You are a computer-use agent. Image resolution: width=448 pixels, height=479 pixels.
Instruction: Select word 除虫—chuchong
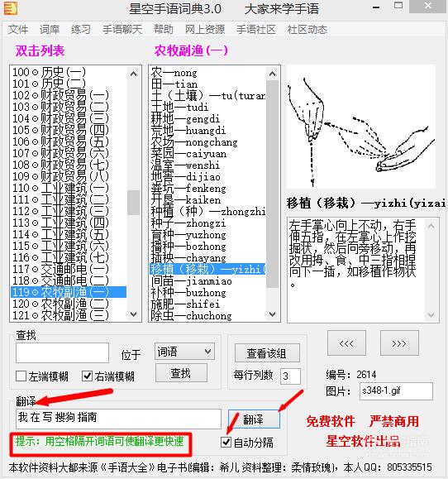207,316
